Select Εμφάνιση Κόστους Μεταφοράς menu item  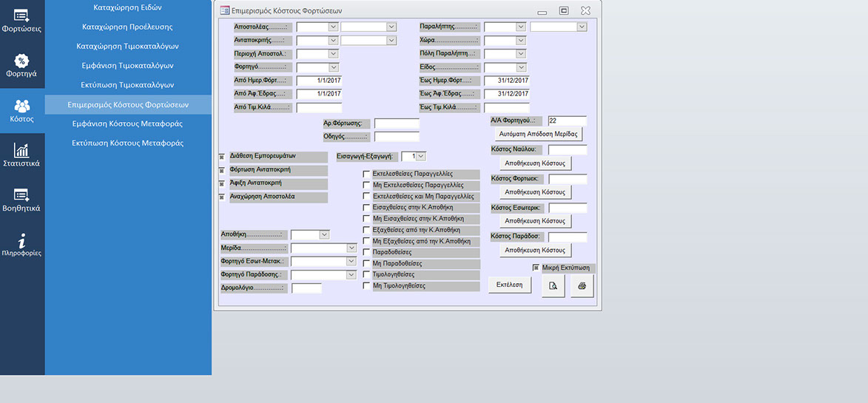[128, 123]
